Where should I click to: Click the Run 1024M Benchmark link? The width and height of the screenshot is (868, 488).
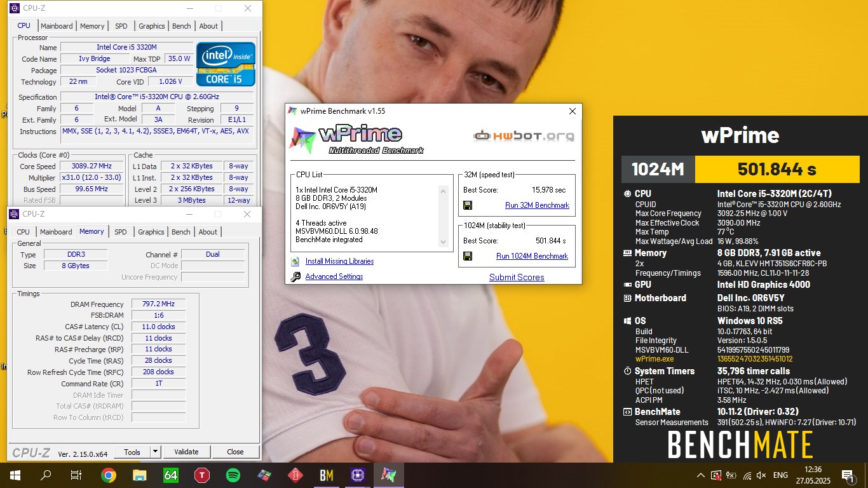tap(532, 256)
